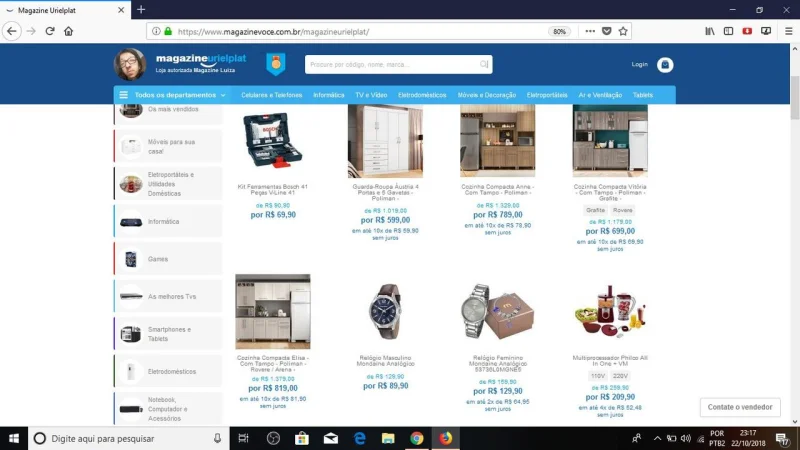Go back with the browser back arrow
800x450 pixels.
click(x=12, y=31)
